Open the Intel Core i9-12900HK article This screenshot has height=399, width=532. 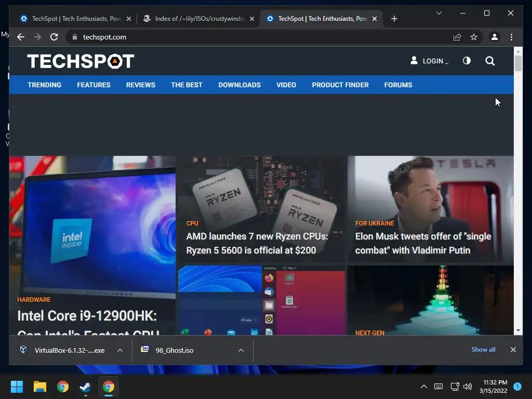87,321
